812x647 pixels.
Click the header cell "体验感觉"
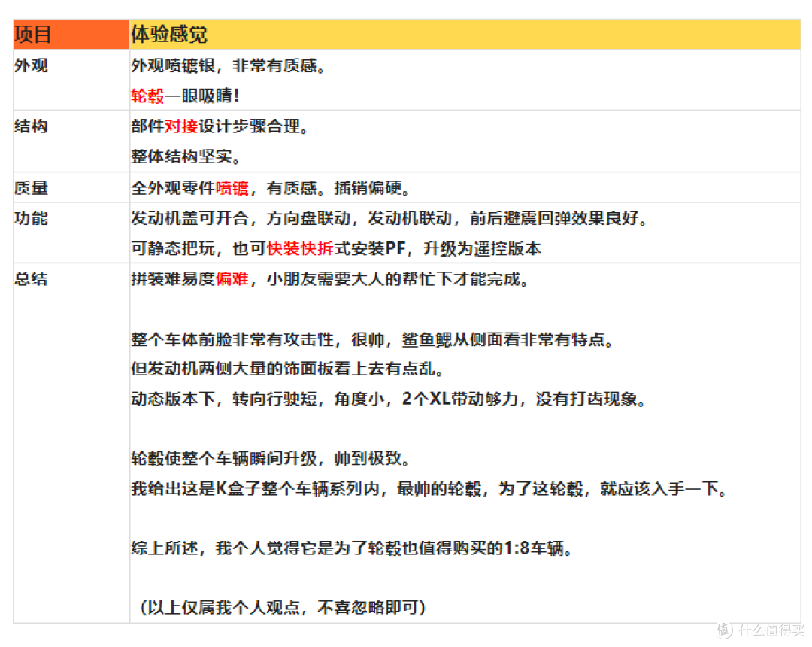[465, 35]
